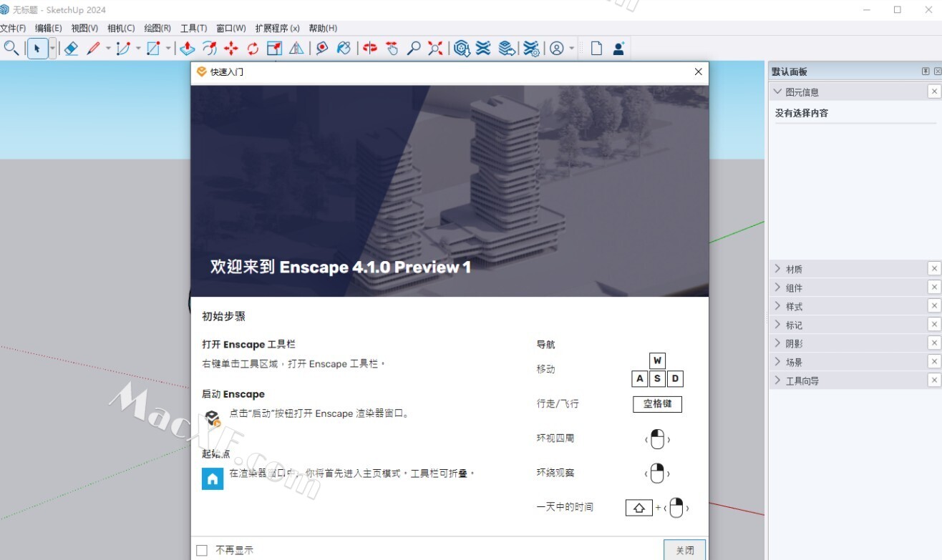Open the 窗口(W) menu

click(230, 29)
